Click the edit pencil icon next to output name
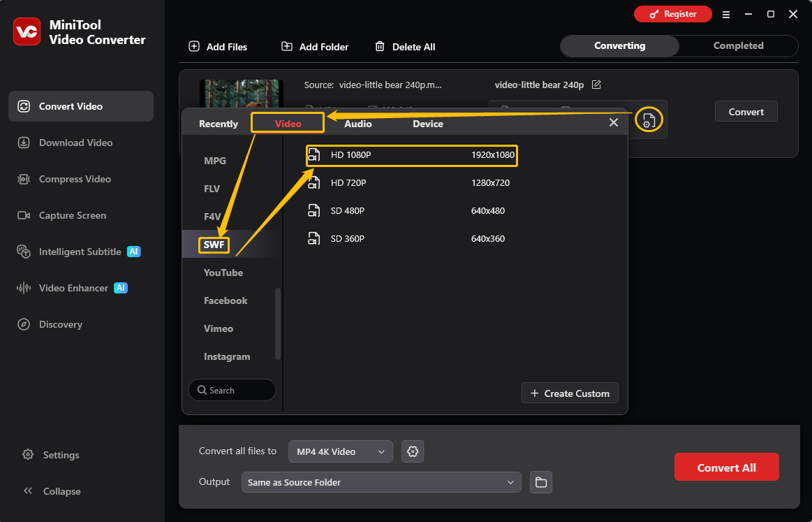The image size is (812, 522). click(596, 85)
